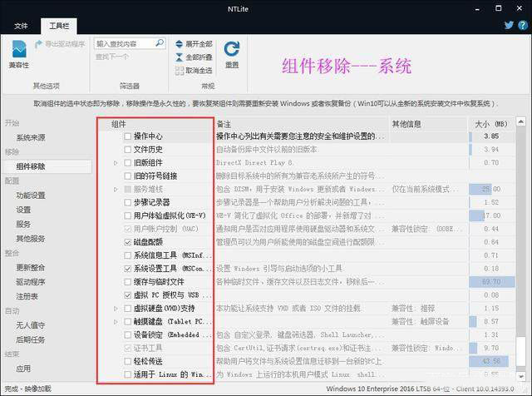
Task: Toggle the 操作中心 checkbox
Action: pos(127,136)
